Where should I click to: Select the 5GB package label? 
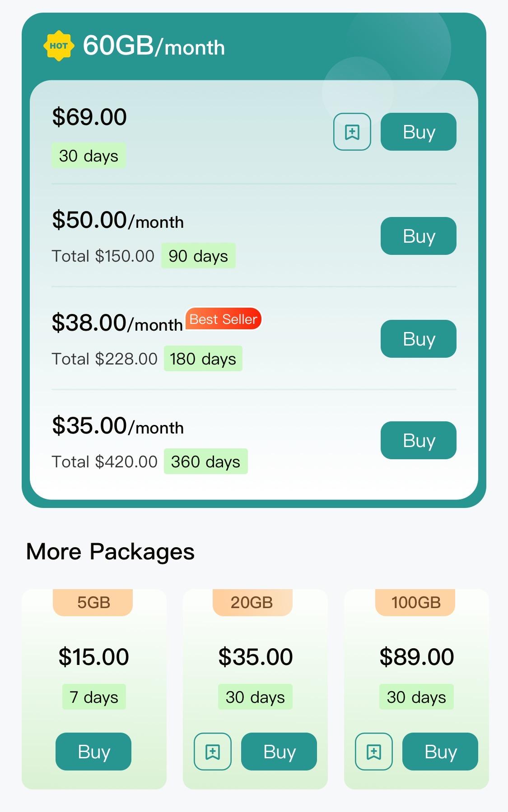click(x=93, y=603)
